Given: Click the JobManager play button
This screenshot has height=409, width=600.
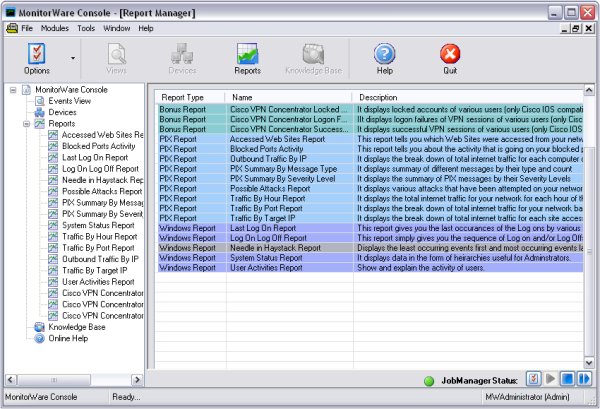Looking at the screenshot, I should pyautogui.click(x=550, y=379).
